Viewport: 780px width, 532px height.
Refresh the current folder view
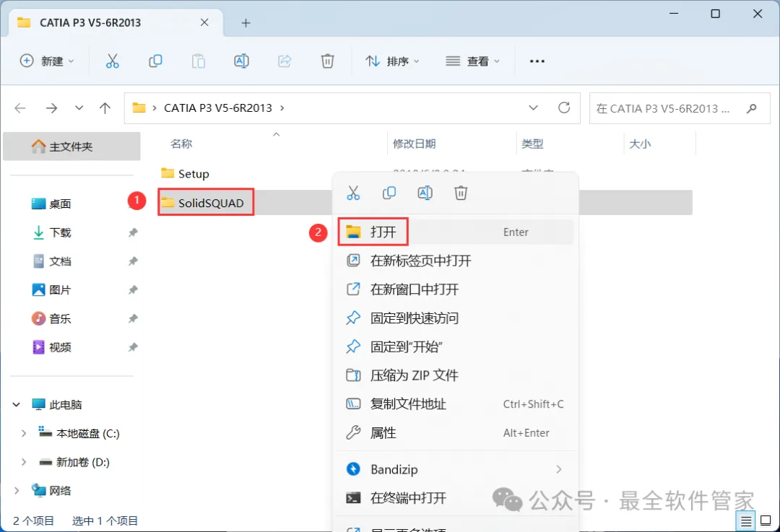563,108
